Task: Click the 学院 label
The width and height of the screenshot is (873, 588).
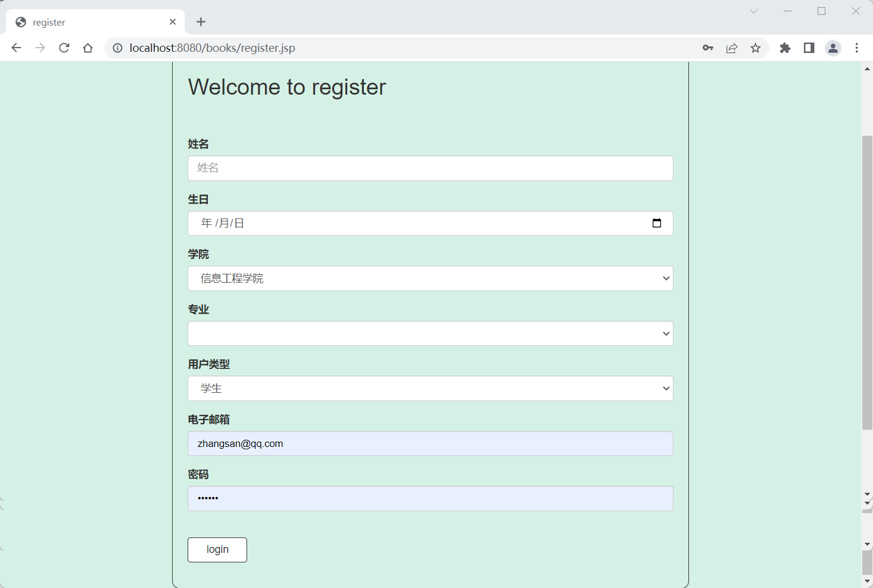Action: pos(198,254)
